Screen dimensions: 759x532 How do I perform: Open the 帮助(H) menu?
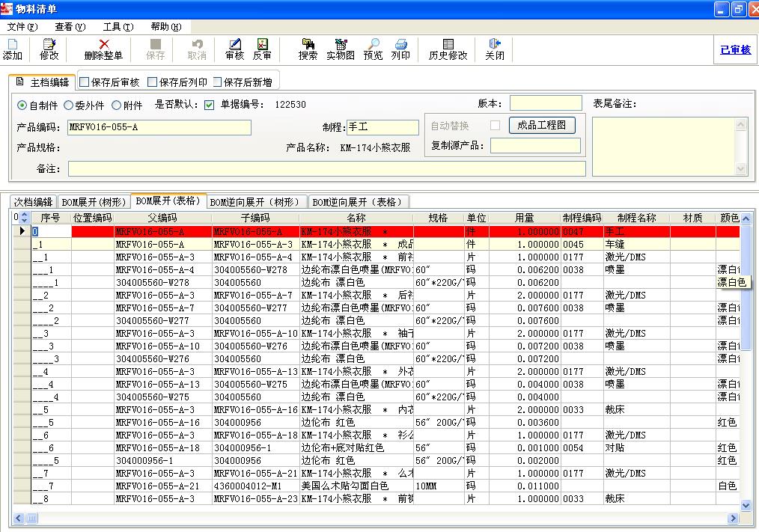point(166,27)
